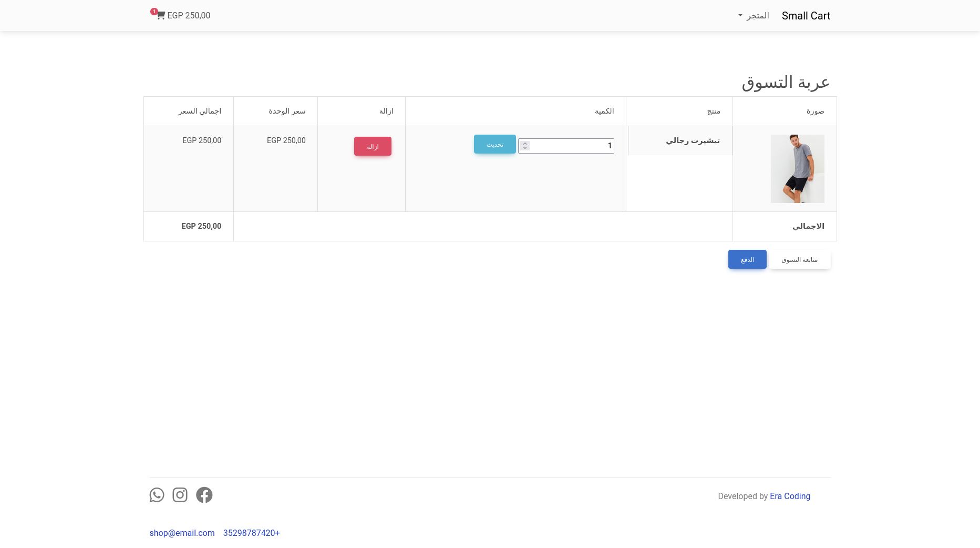Click the caret arrow beside المتجر
This screenshot has height=548, width=980.
coord(740,16)
